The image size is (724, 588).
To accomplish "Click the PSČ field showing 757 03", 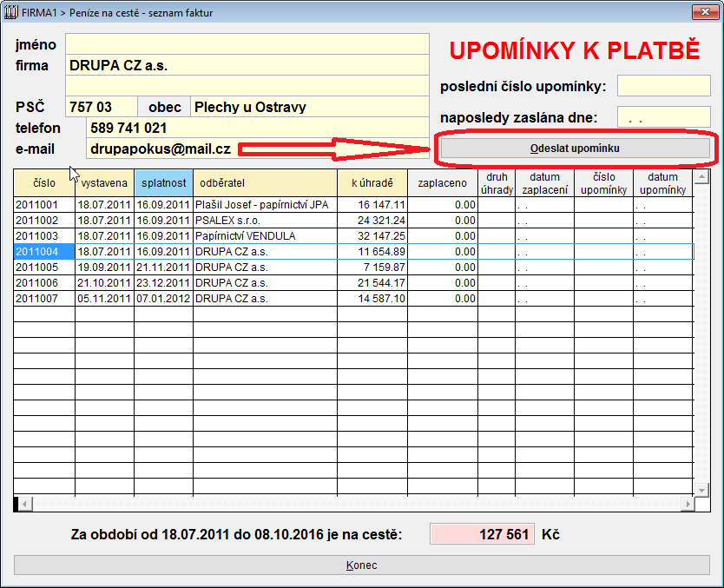I will point(101,107).
